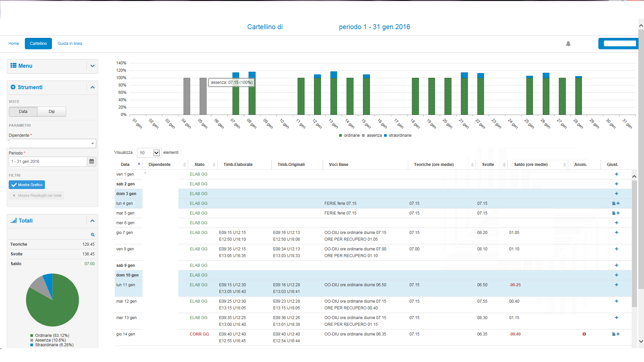Open the Cartellino tab
Viewport: 644px width, 362px height.
tap(38, 44)
